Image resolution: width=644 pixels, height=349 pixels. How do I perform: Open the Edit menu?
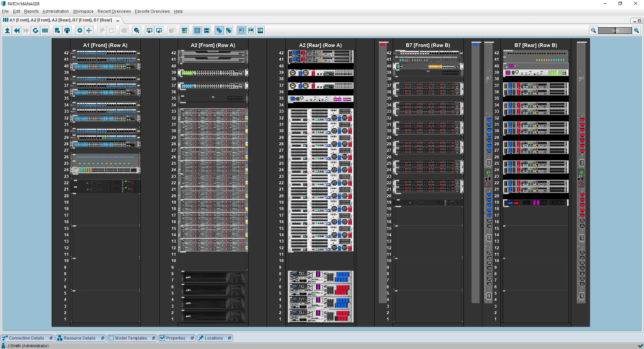pyautogui.click(x=16, y=11)
